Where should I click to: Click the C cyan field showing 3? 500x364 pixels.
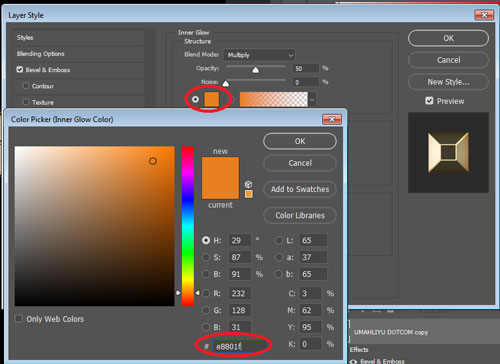(311, 293)
